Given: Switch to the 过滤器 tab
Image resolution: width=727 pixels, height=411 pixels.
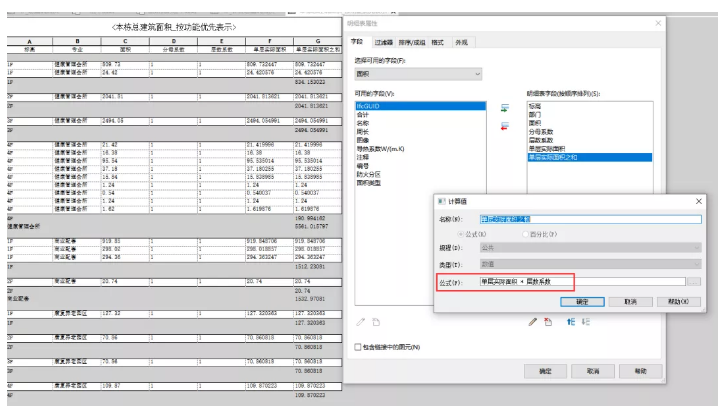Looking at the screenshot, I should [x=383, y=42].
